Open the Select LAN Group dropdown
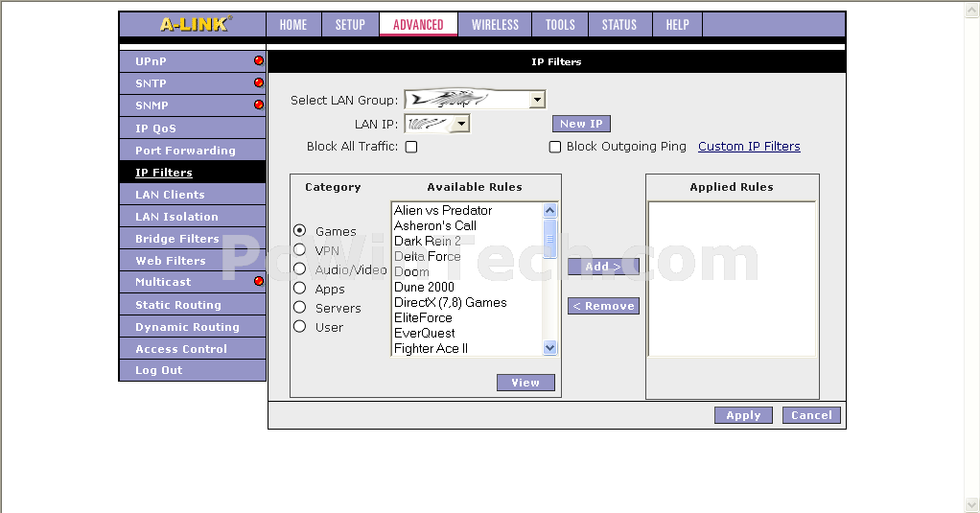The width and height of the screenshot is (980, 513). click(x=475, y=100)
